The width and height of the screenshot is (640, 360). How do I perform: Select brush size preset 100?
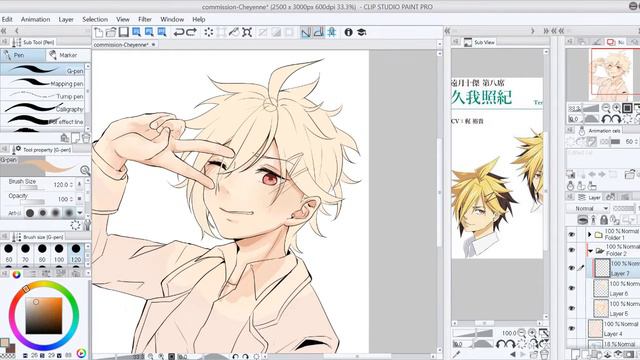pos(59,253)
